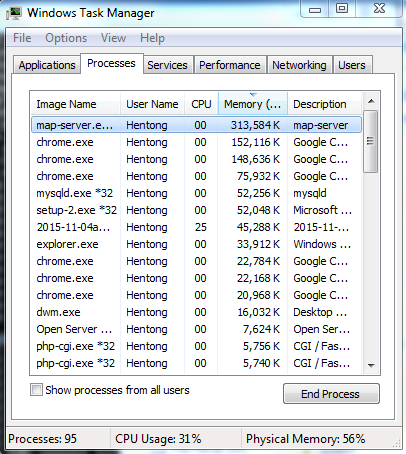This screenshot has width=406, height=454.
Task: Select php-cgi.exe *32 using 5,740 K
Action: tap(196, 363)
